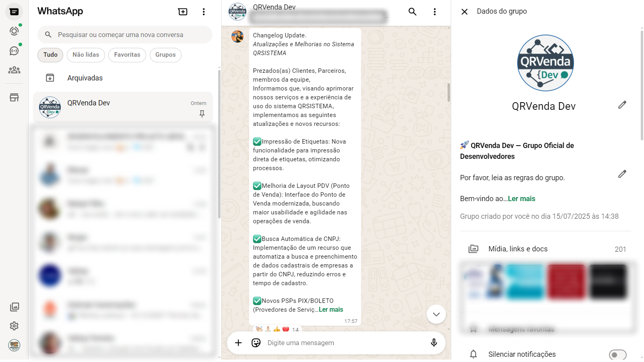Open Arquivadas archived chats
Viewport: 644px width, 362px height.
[x=85, y=78]
